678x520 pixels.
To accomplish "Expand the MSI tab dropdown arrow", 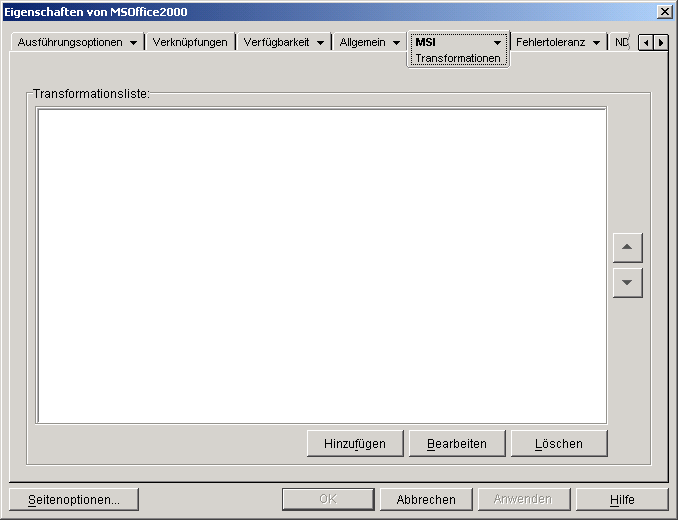I will (497, 43).
